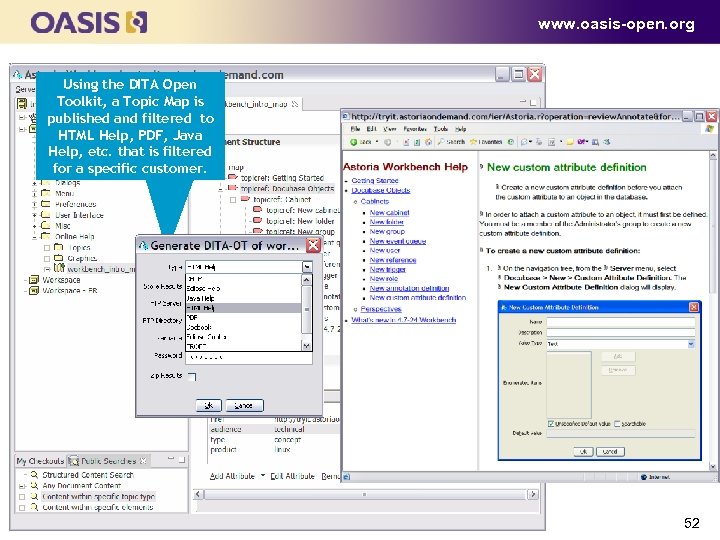Click the save icon at top of Astoria Workbench
Image resolution: width=720 pixels, height=540 pixels.
22,103
